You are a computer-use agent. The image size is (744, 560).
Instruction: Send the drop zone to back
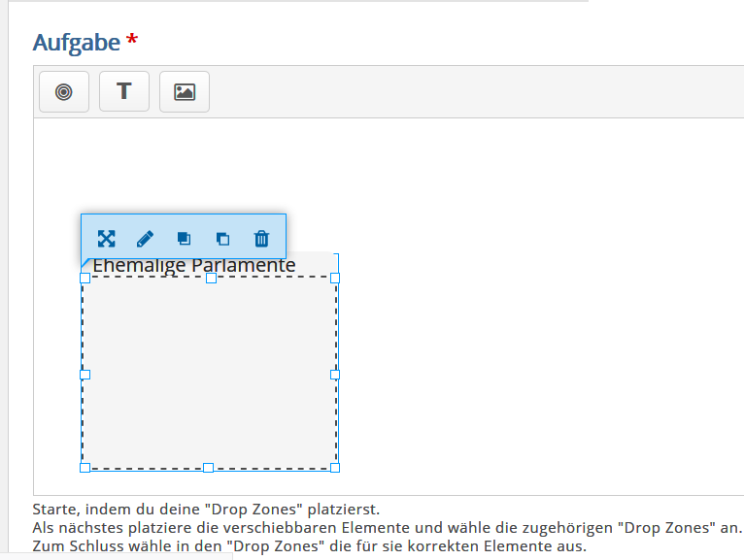click(x=222, y=239)
